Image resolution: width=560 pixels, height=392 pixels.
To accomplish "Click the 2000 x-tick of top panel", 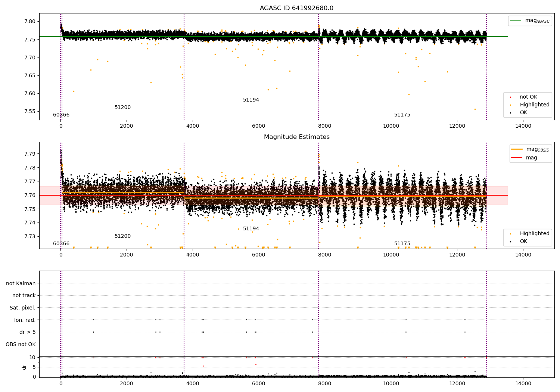I will [x=127, y=126].
